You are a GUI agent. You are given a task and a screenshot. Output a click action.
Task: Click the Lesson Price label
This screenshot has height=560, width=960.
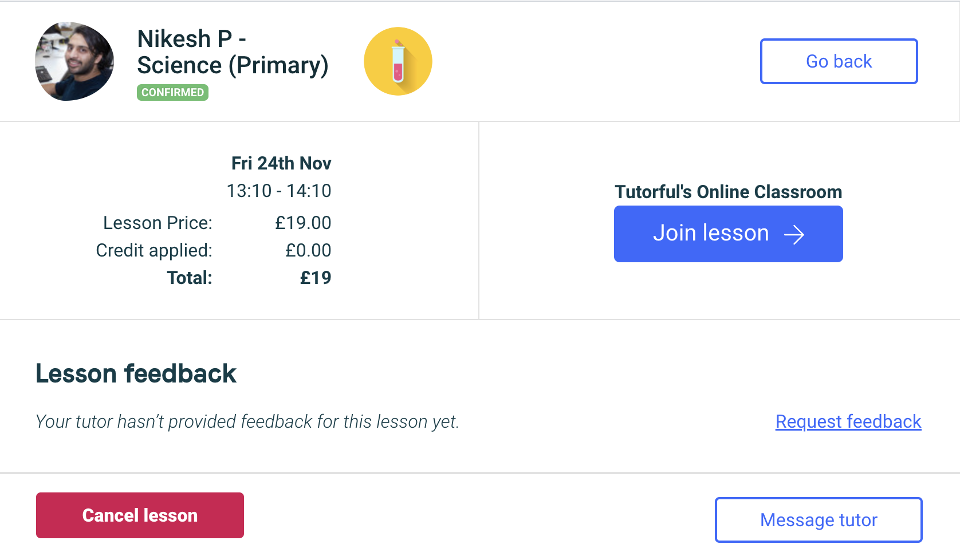(x=158, y=223)
